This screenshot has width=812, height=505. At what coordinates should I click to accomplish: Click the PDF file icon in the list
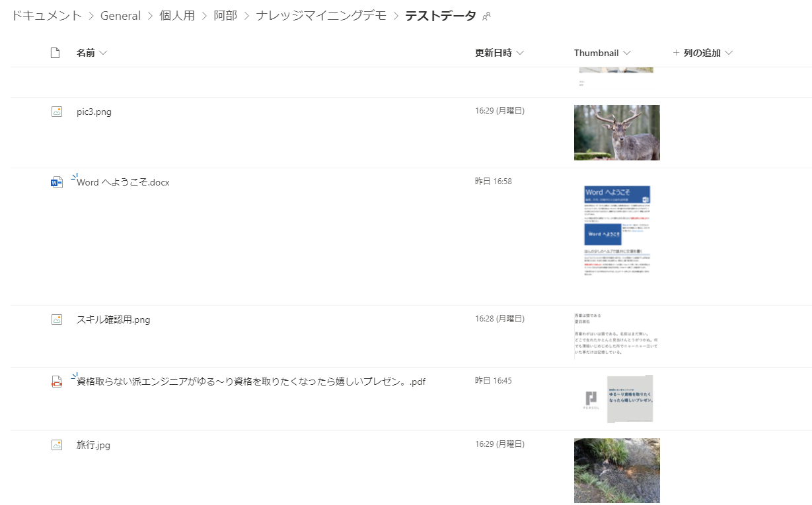(x=57, y=382)
